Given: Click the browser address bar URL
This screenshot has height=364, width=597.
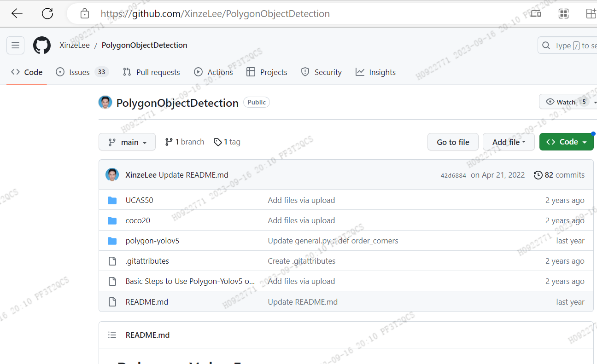Looking at the screenshot, I should (x=215, y=14).
